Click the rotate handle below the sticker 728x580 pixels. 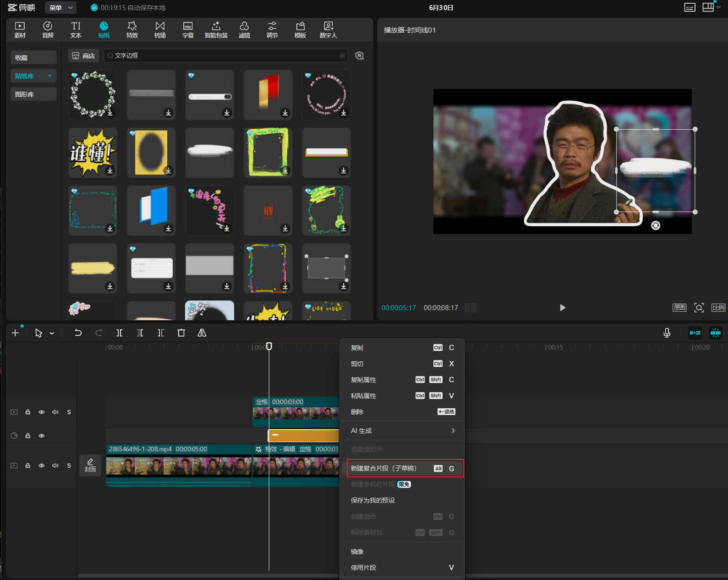656,225
